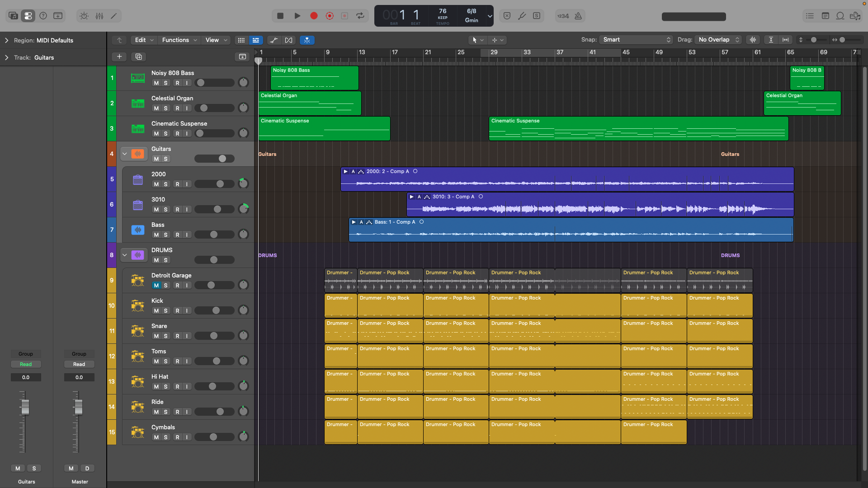The height and width of the screenshot is (488, 868).
Task: Show the automation curve view button
Action: 274,40
